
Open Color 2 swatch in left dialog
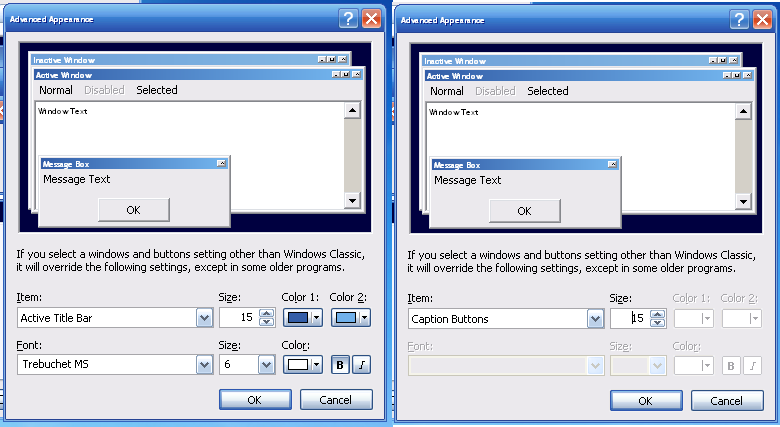350,318
